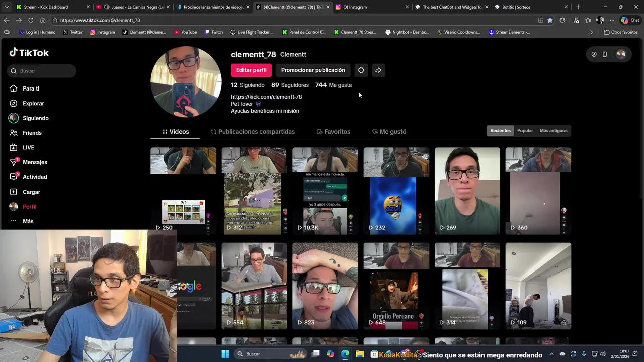Screen dimensions: 644x362
Task: Open the Me gustó tab
Action: [x=389, y=132]
